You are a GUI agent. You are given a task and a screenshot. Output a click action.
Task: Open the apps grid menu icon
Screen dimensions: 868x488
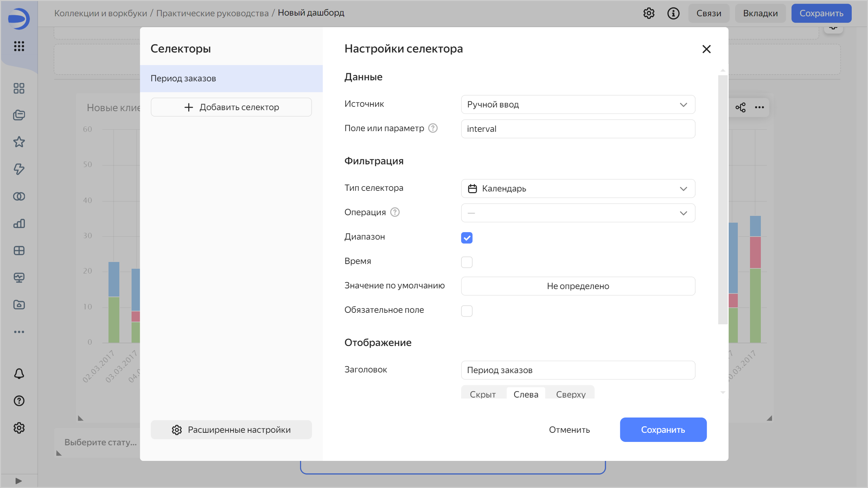click(x=19, y=46)
